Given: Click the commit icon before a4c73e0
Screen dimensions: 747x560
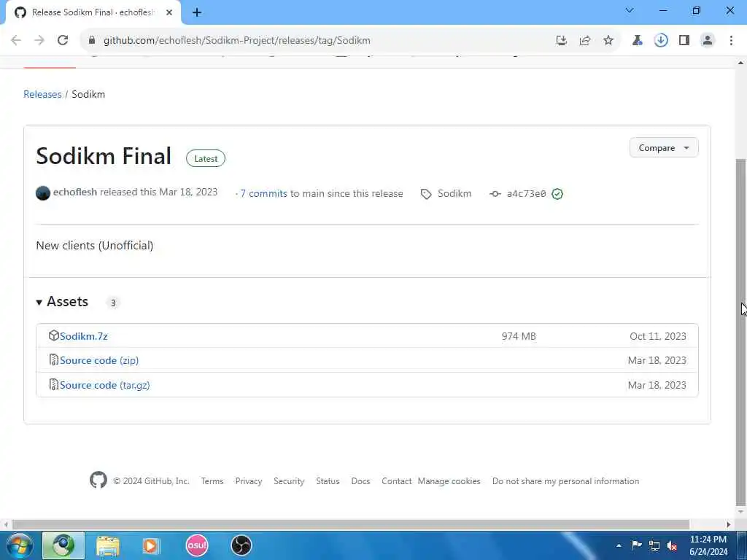Looking at the screenshot, I should pyautogui.click(x=495, y=194).
